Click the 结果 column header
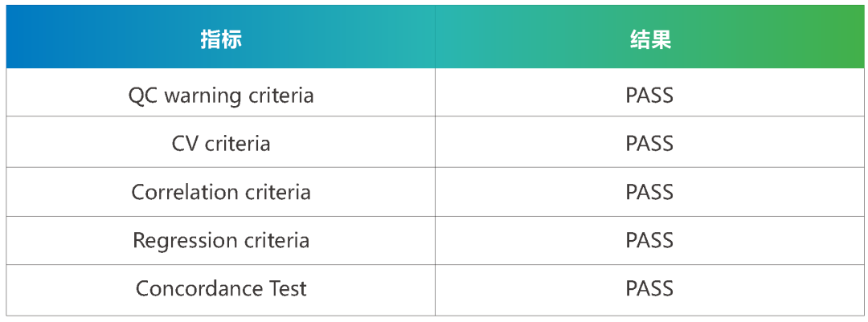The width and height of the screenshot is (868, 322). pyautogui.click(x=650, y=39)
